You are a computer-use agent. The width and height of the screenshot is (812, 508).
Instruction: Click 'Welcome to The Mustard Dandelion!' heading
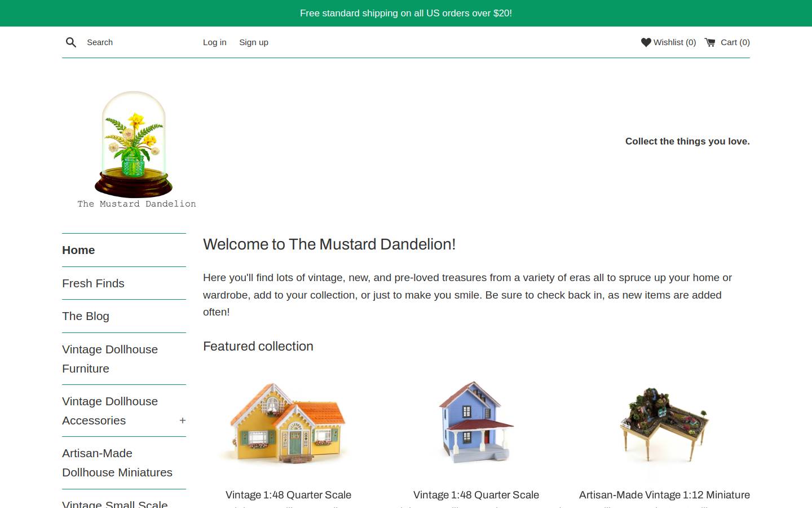[x=329, y=244]
